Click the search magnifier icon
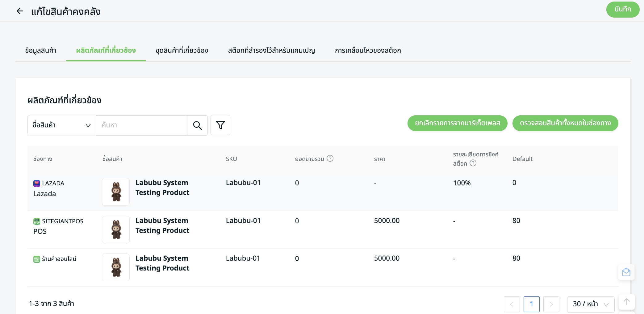 (197, 125)
